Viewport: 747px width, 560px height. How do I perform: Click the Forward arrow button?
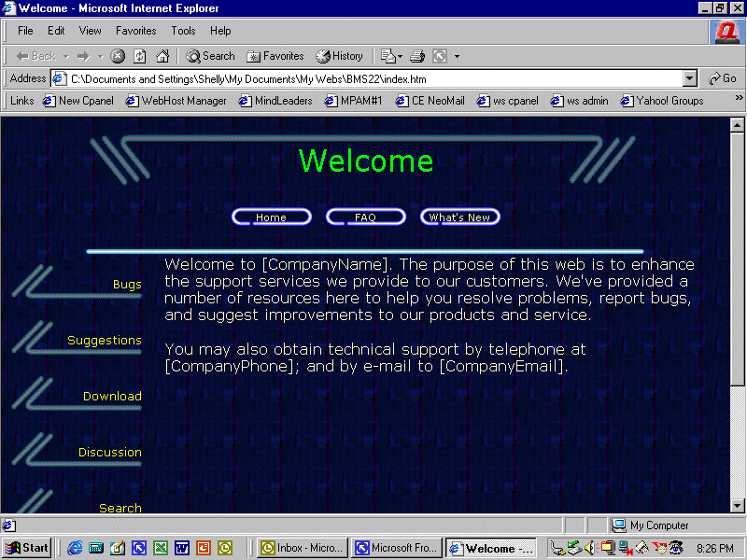83,57
